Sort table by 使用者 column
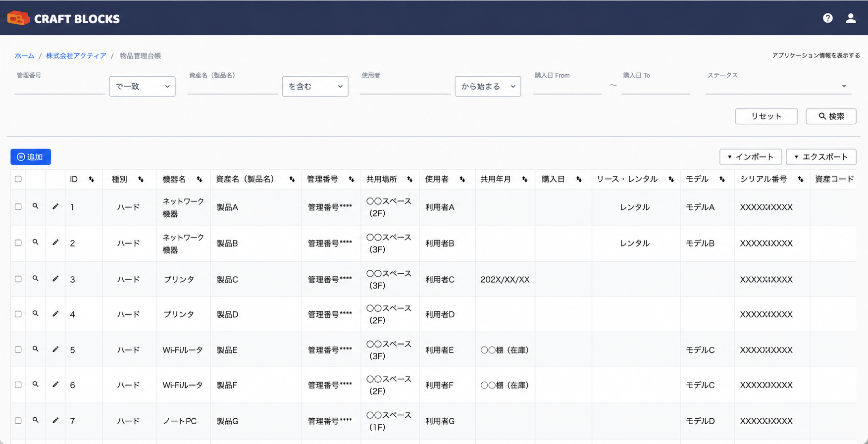The width and height of the screenshot is (868, 444). click(x=462, y=179)
